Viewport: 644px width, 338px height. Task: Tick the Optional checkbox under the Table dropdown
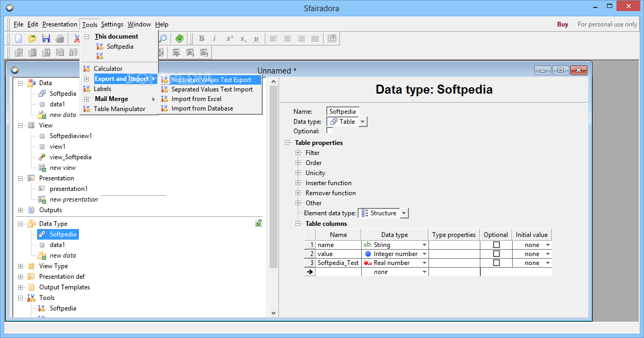[x=329, y=131]
